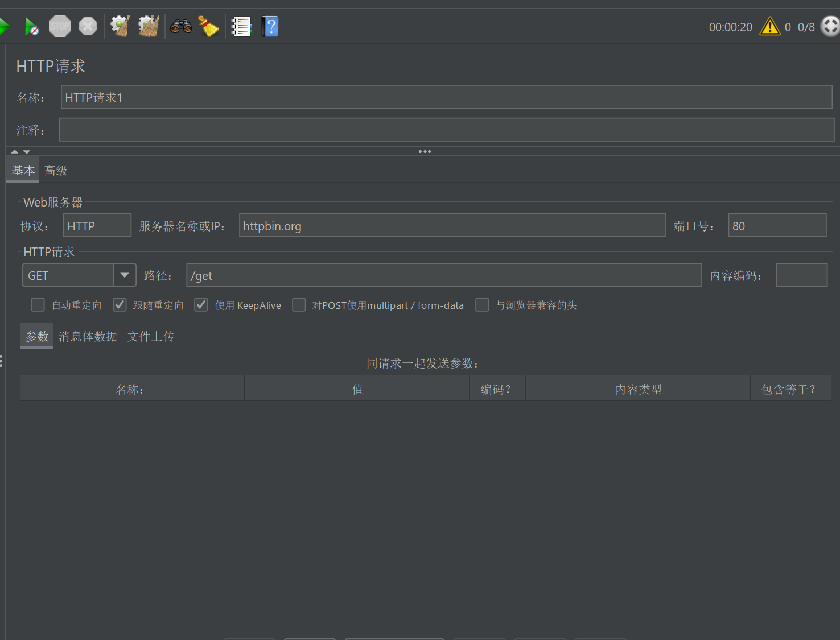The height and width of the screenshot is (640, 840).
Task: Click the 名称 field HTTP请求1
Action: tap(447, 97)
